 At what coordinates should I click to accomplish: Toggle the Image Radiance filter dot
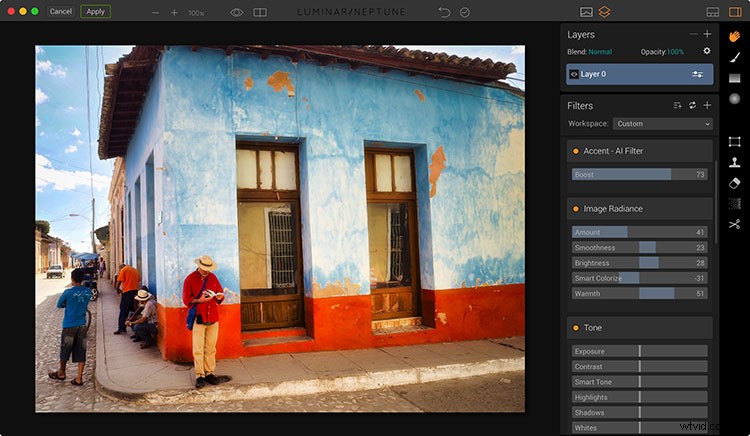[576, 209]
